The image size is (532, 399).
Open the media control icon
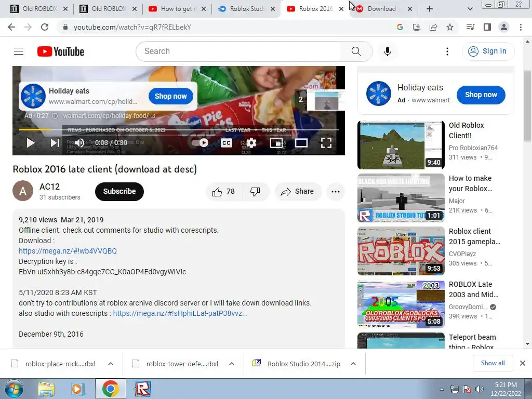click(x=470, y=27)
